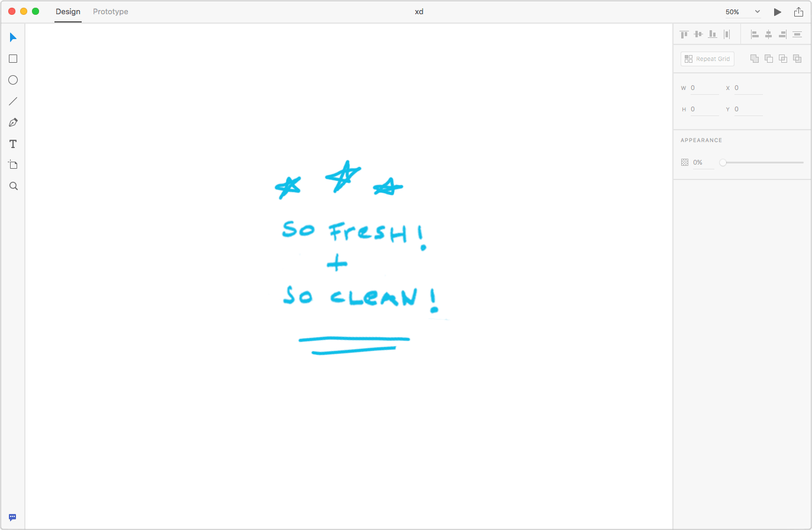
Task: Open the feedback chat bubble icon
Action: 12,517
